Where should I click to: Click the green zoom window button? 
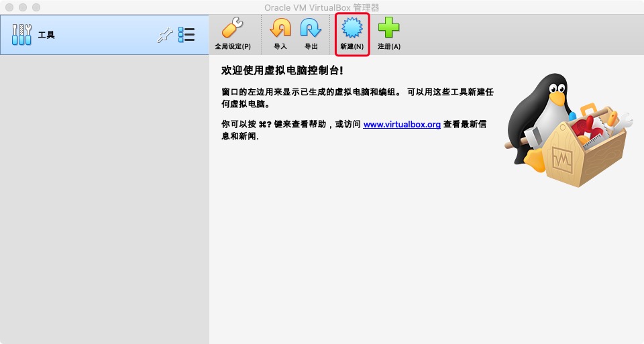pyautogui.click(x=36, y=7)
